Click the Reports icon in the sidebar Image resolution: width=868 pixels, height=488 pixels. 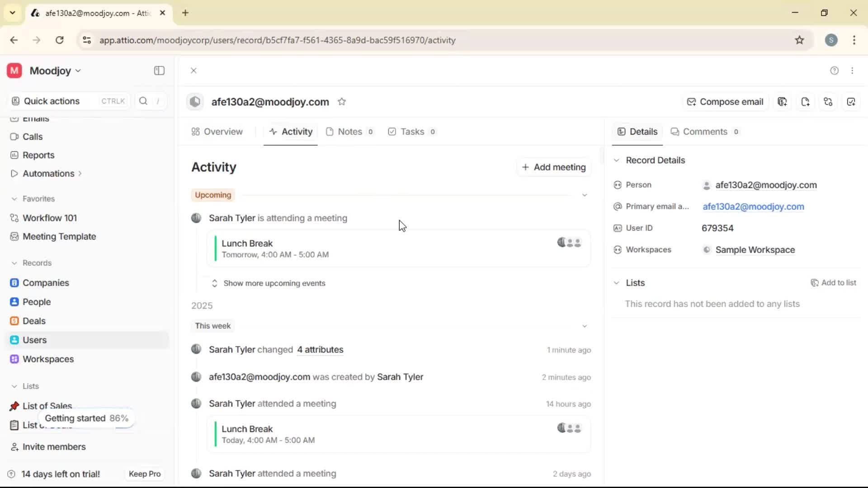(x=14, y=155)
